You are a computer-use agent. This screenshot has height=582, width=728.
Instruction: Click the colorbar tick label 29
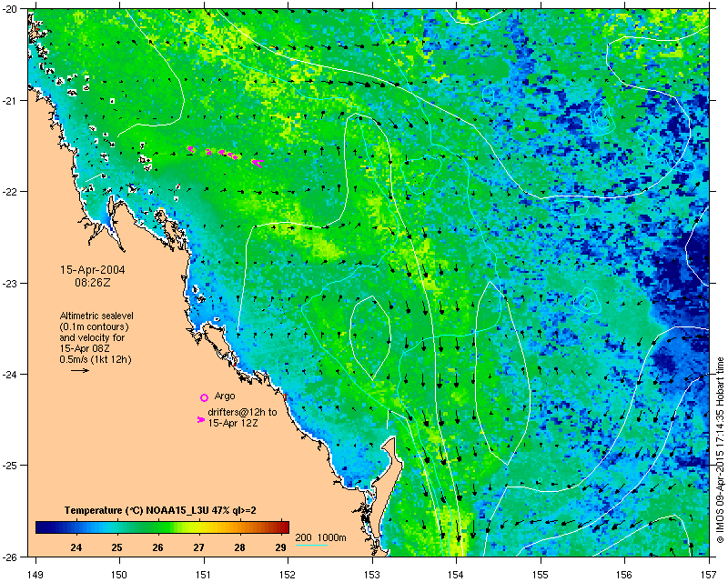click(280, 547)
